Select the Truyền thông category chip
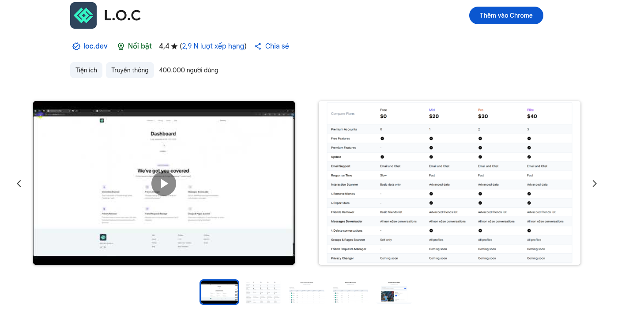The height and width of the screenshot is (323, 644). click(x=130, y=70)
